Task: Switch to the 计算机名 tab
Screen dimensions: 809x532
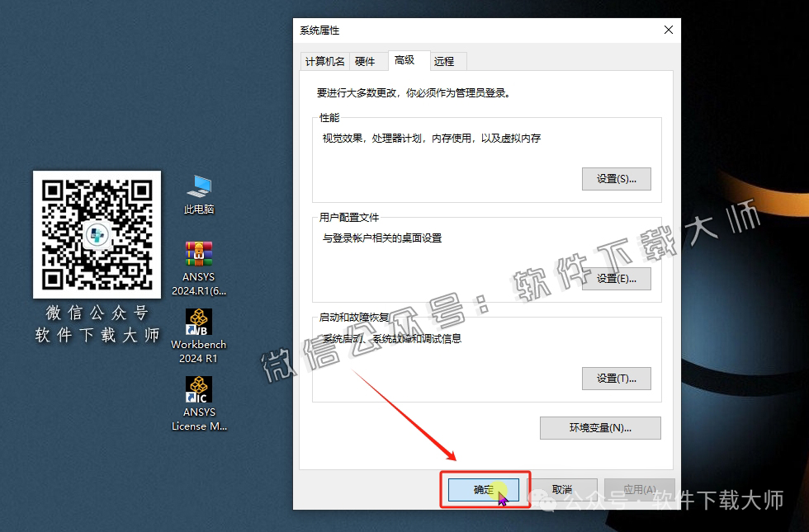Action: click(x=324, y=60)
